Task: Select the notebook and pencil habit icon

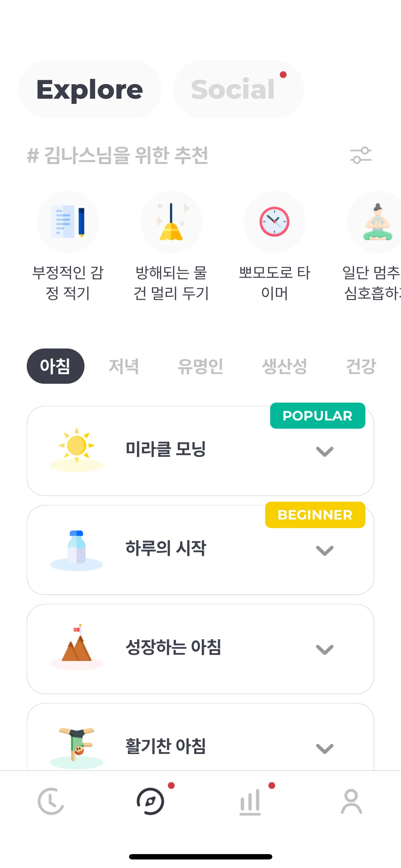Action: (x=68, y=222)
